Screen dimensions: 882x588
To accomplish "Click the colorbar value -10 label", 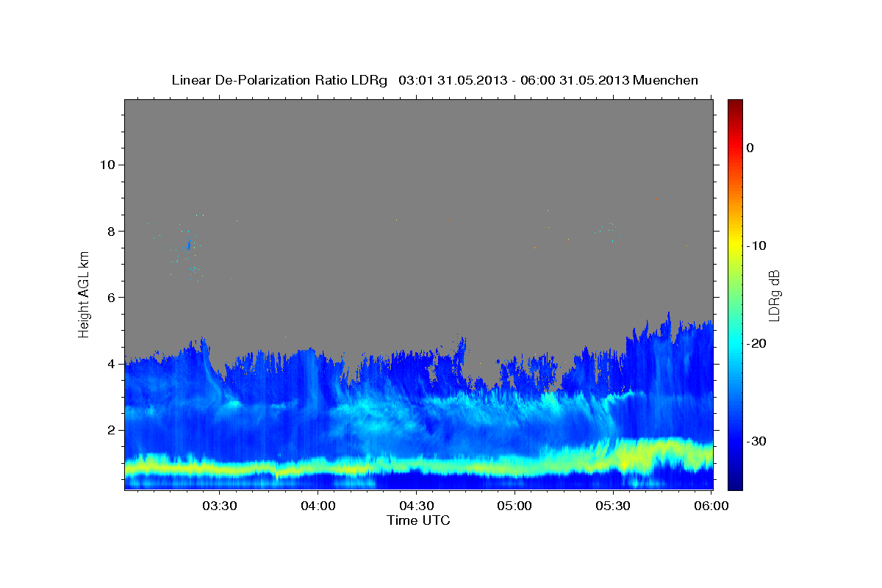I will (x=756, y=245).
